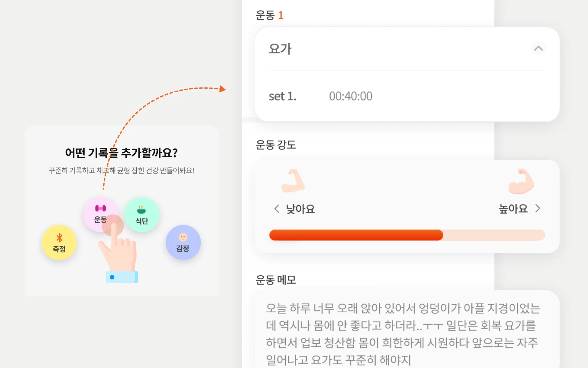
Task: Click the orange exercise intensity slider
Action: pyautogui.click(x=407, y=235)
